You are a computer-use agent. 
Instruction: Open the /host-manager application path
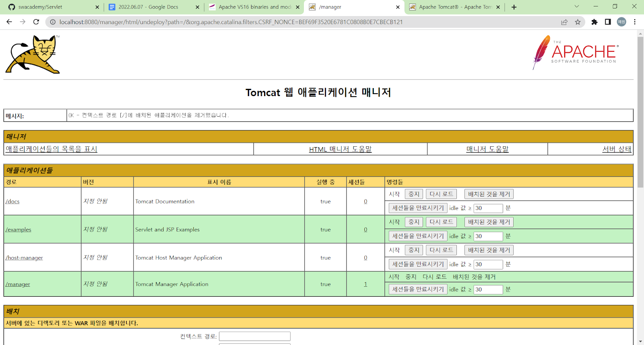pyautogui.click(x=24, y=258)
